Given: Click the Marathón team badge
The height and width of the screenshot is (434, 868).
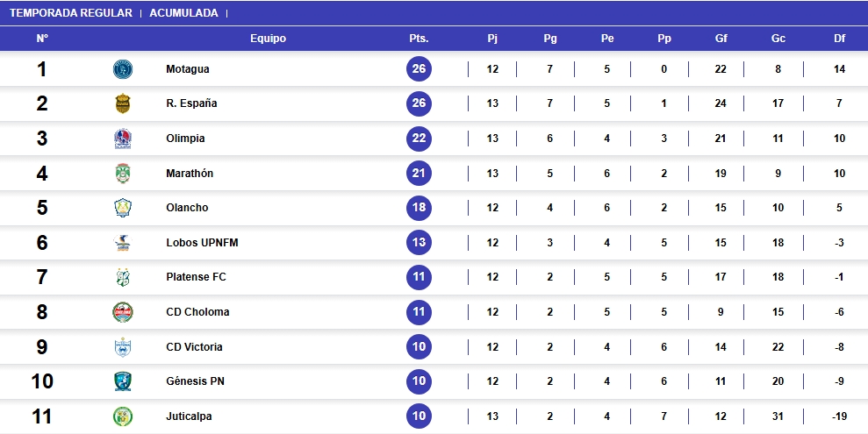Looking at the screenshot, I should tap(123, 174).
